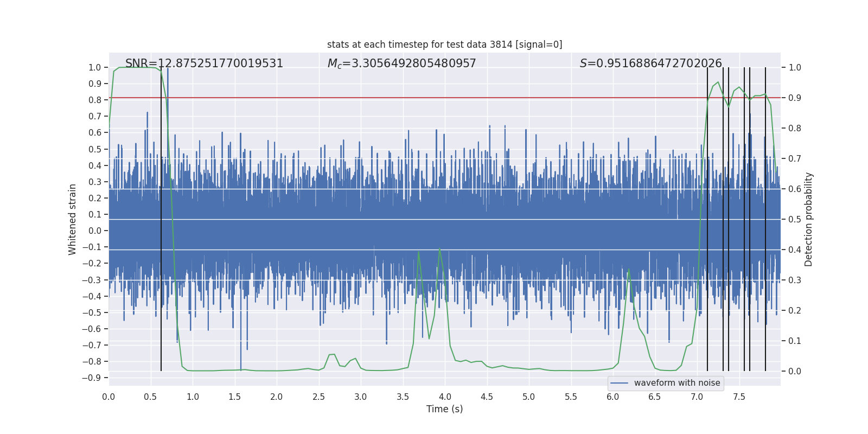Viewport: 868px width, 434px height.
Task: Click the S=0.95 annotation text
Action: tap(650, 63)
